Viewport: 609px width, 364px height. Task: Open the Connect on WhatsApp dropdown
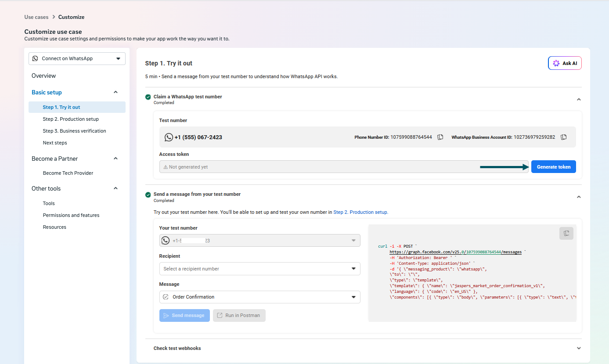77,58
